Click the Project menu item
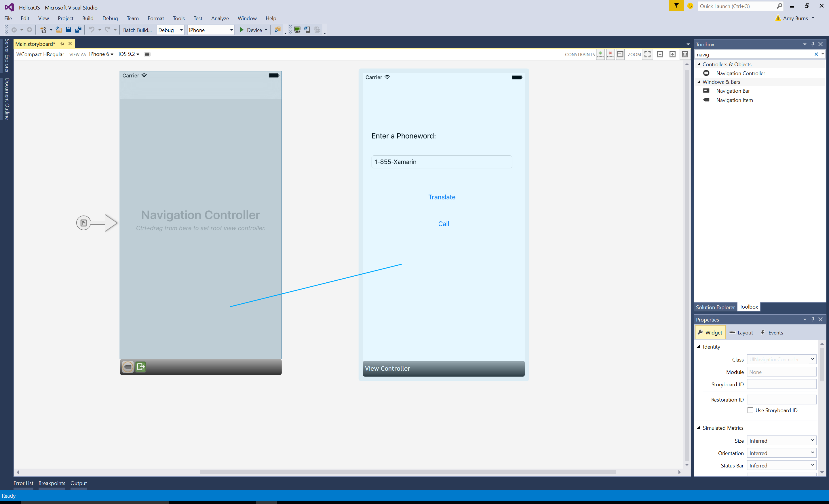The image size is (829, 504). pyautogui.click(x=65, y=18)
